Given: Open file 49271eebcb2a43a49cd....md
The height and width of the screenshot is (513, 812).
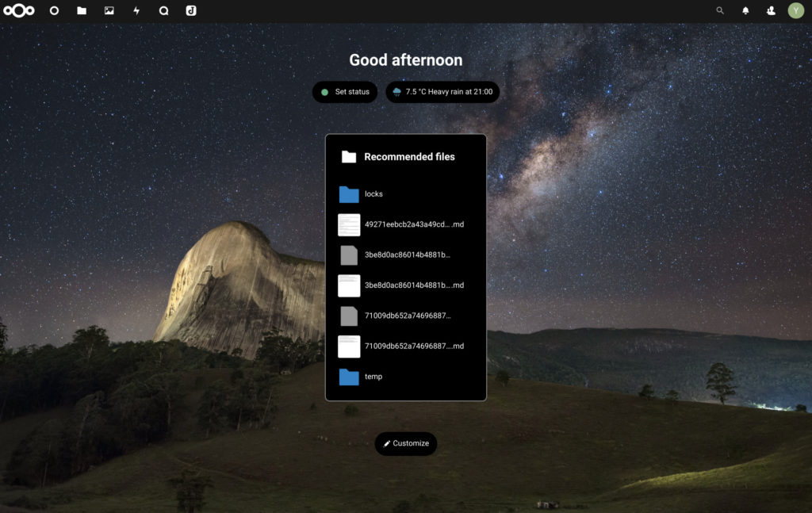Looking at the screenshot, I should 405,224.
